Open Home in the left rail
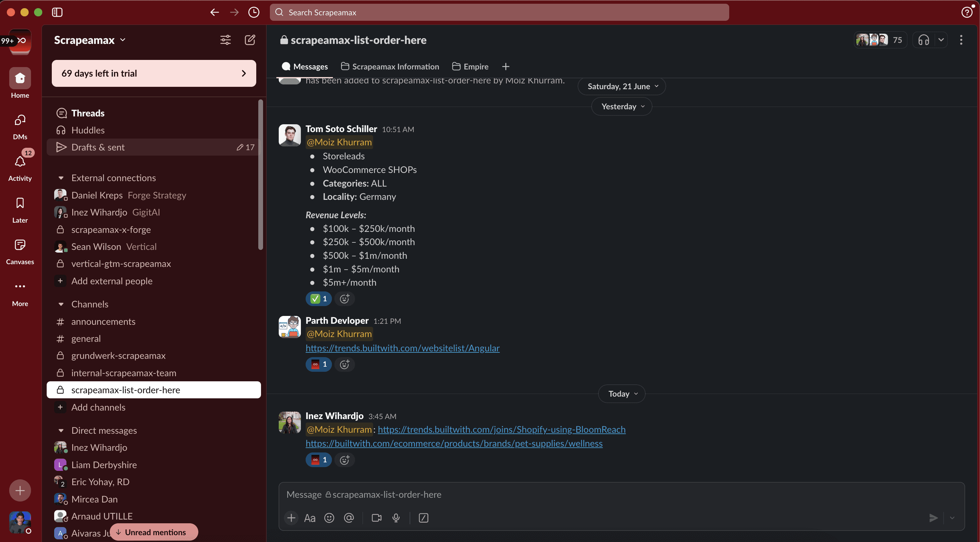The height and width of the screenshot is (542, 980). click(20, 83)
